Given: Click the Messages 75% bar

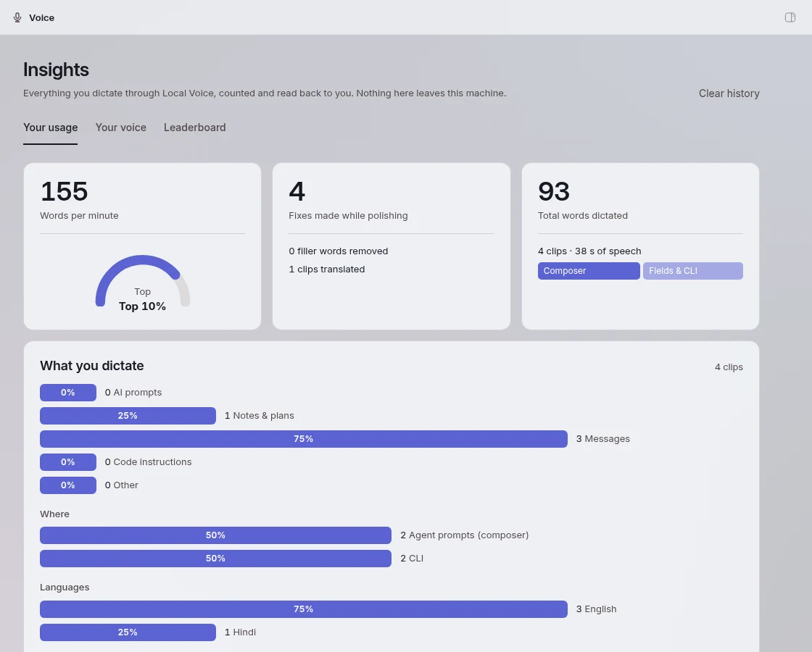Looking at the screenshot, I should coord(304,439).
